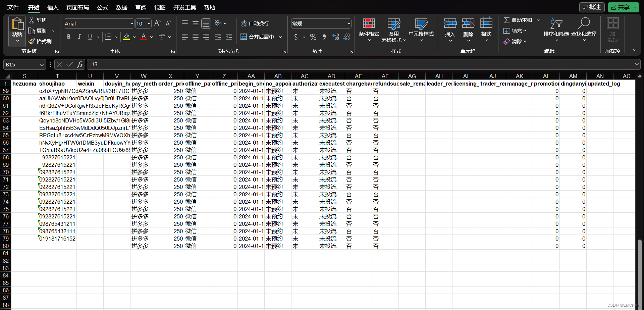
Task: Select column header AB
Action: pos(278,76)
